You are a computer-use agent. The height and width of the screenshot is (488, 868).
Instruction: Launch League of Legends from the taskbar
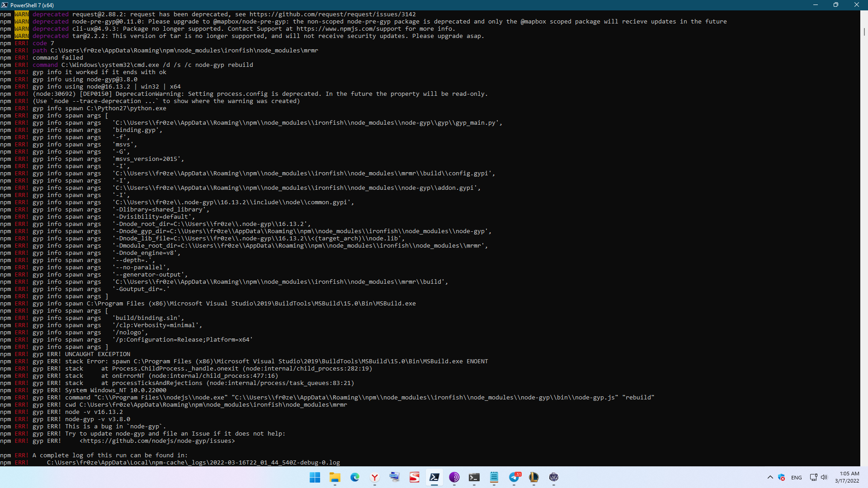[534, 478]
